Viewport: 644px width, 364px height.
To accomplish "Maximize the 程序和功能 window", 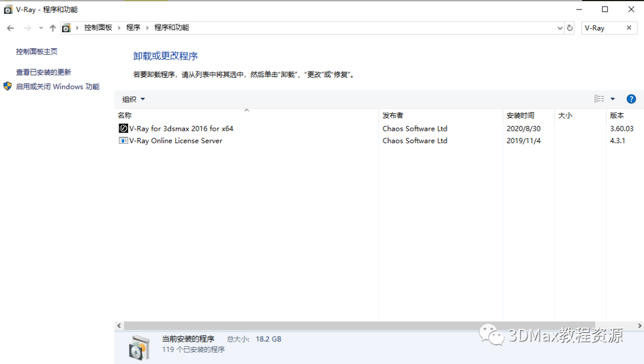I will (605, 9).
